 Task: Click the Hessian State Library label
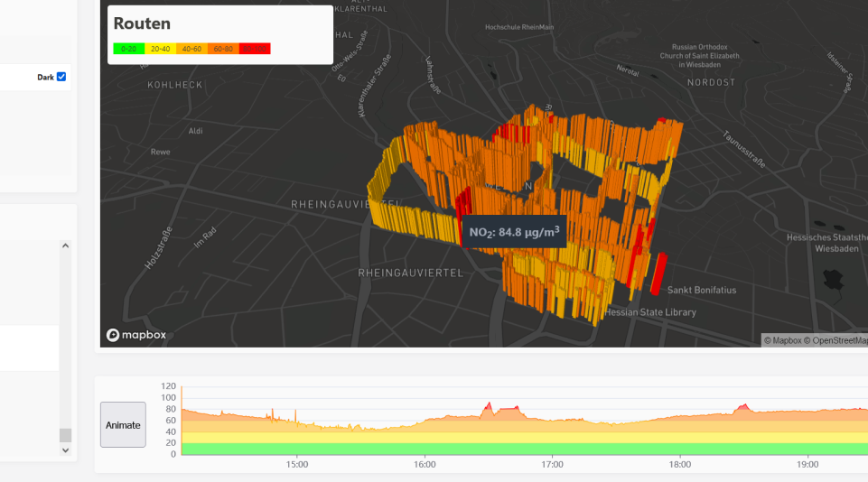click(650, 312)
